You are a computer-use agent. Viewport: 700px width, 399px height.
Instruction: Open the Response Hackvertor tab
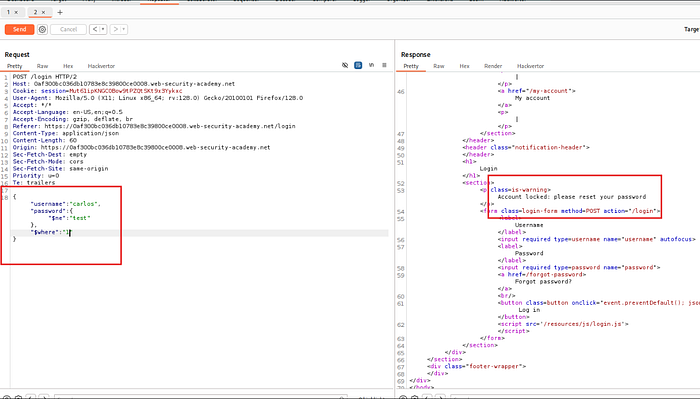(530, 66)
